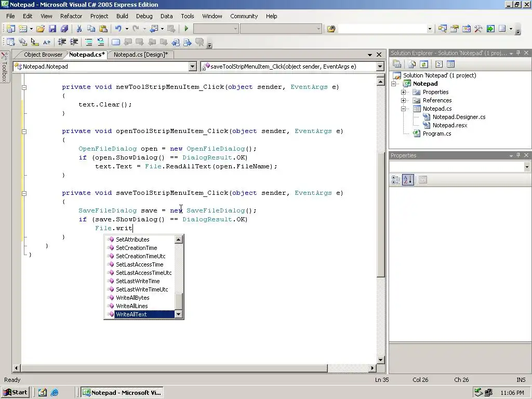The height and width of the screenshot is (399, 532).
Task: Open the Find combo box dropdown arrow
Action: click(x=430, y=29)
